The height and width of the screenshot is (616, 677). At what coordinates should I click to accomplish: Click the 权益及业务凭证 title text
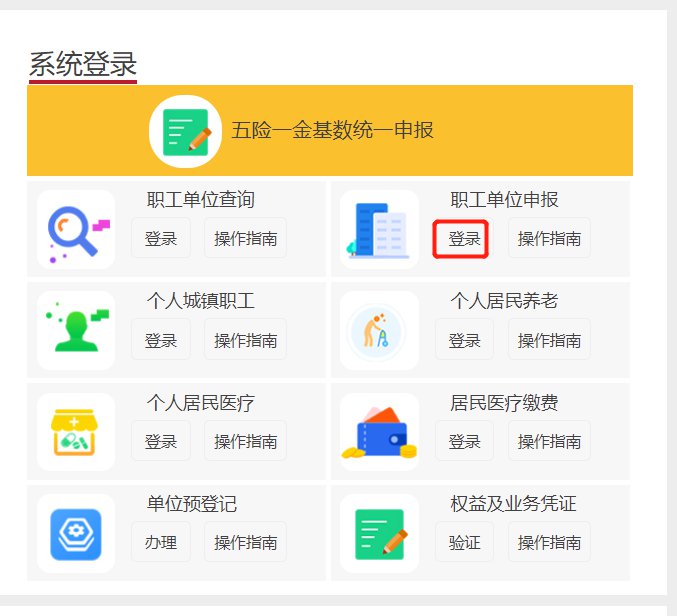tap(513, 504)
